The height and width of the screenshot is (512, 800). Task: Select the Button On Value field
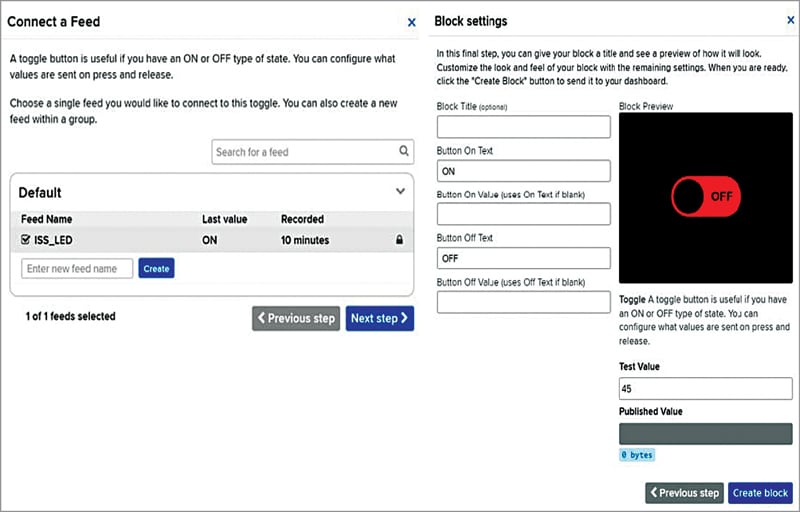(x=523, y=214)
